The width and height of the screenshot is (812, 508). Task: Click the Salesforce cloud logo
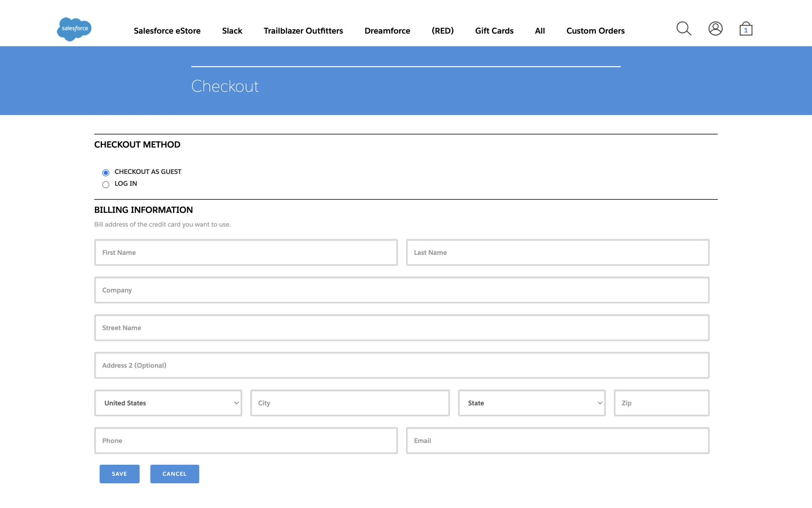74,29
